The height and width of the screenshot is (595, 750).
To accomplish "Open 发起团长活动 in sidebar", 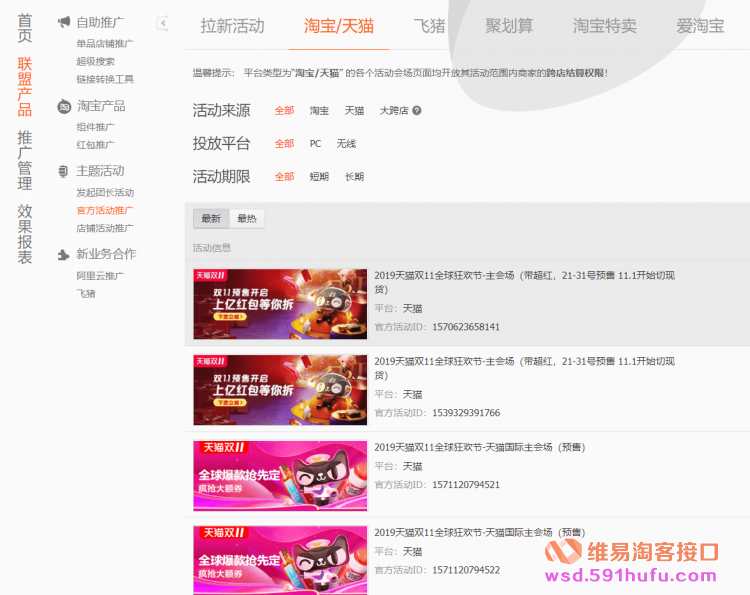I will point(105,192).
